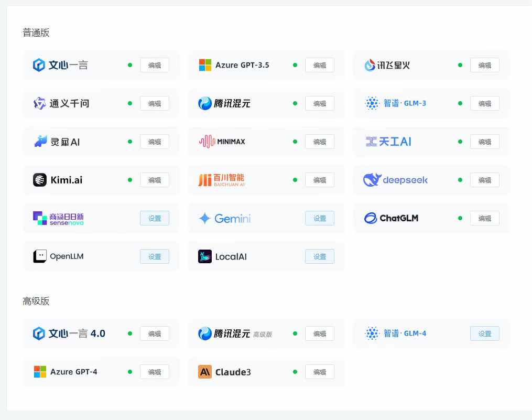Click the 普通版 section heading

(x=36, y=33)
